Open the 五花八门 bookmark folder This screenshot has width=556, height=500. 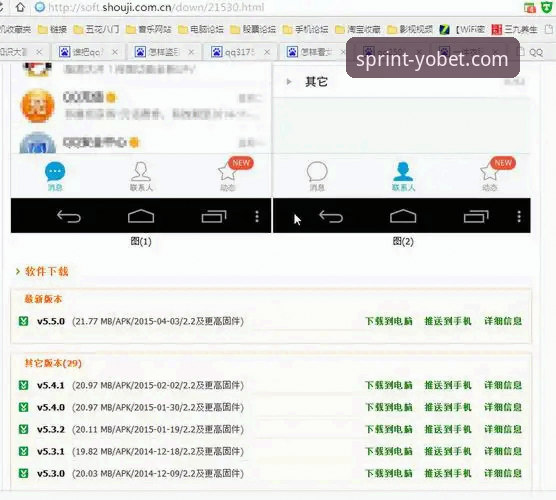[96, 29]
